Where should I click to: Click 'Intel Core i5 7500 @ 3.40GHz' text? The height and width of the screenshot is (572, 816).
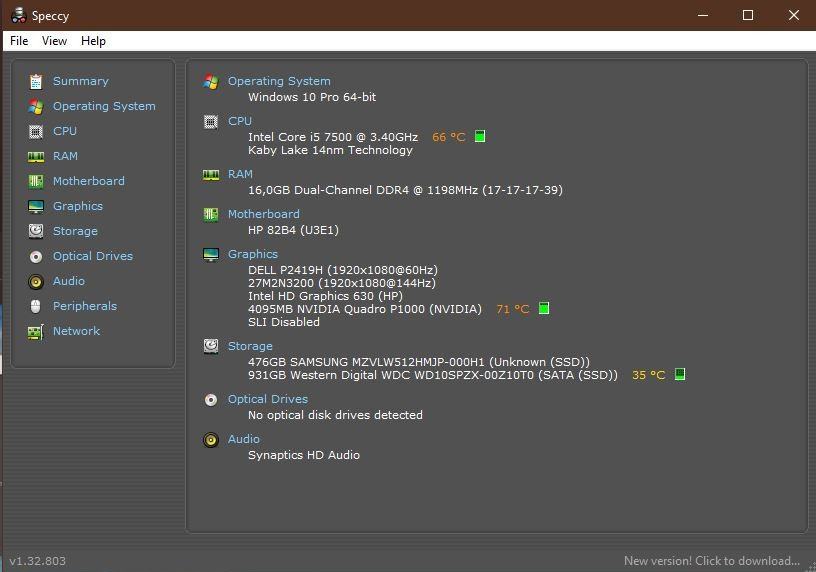pyautogui.click(x=333, y=137)
